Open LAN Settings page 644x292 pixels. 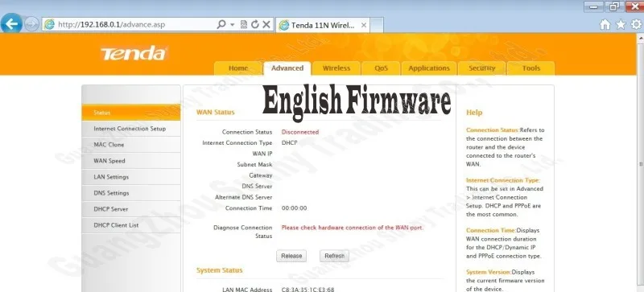pos(131,177)
